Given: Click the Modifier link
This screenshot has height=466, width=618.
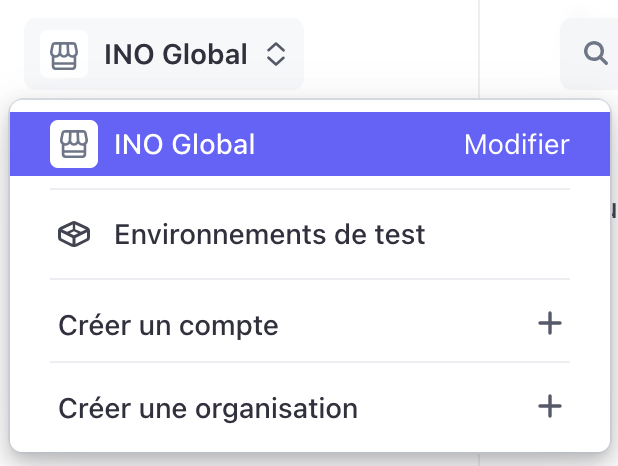Looking at the screenshot, I should [x=516, y=145].
